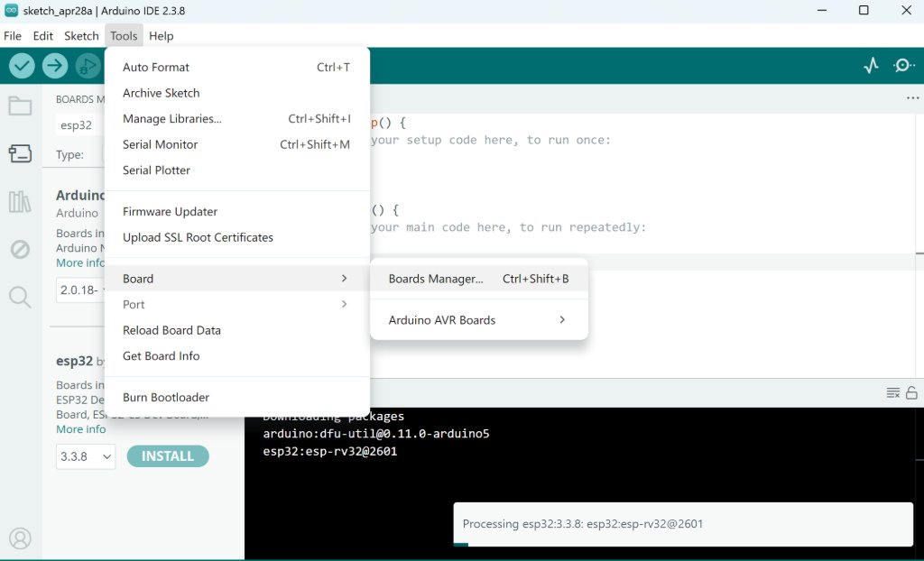Open the Library Manager books icon
The width and height of the screenshot is (924, 561).
(x=20, y=201)
